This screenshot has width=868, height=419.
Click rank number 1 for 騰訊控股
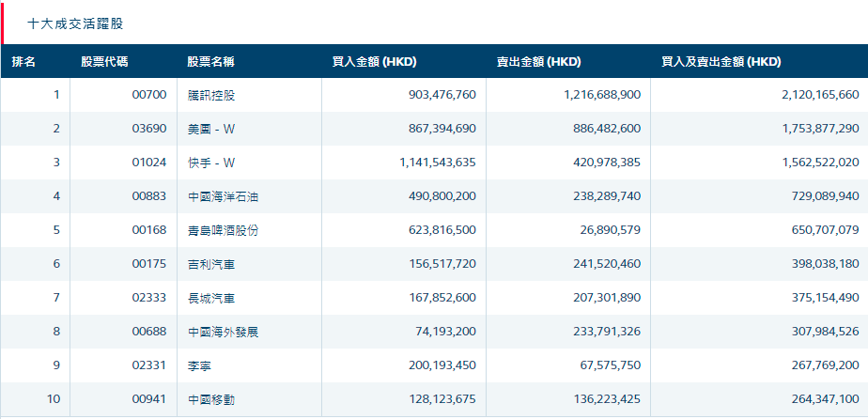coord(56,95)
